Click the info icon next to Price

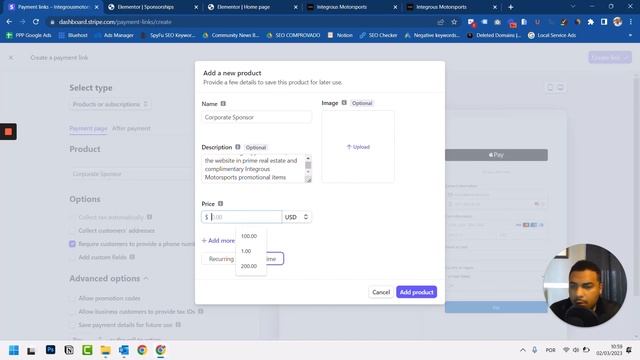pyautogui.click(x=220, y=203)
